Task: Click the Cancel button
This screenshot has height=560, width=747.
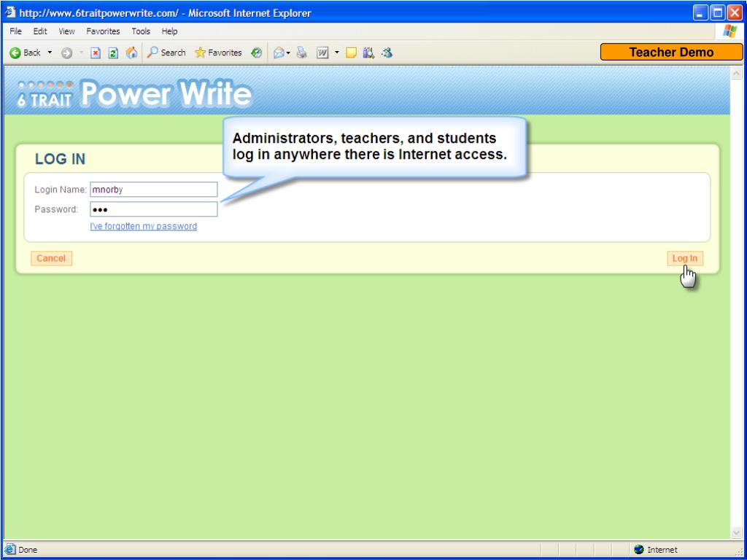Action: 52,259
